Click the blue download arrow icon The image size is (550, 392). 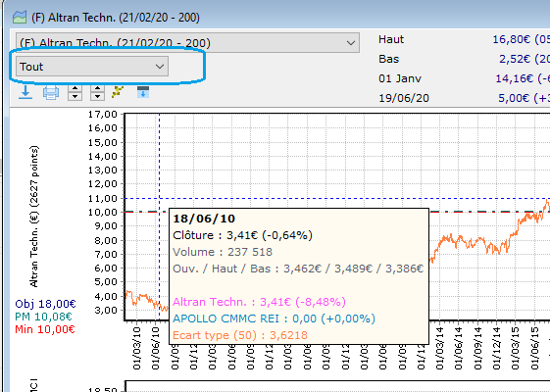tap(25, 93)
